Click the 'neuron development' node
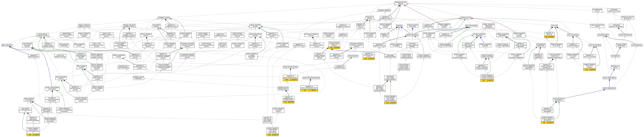This screenshot has width=644, height=137. 609,88
